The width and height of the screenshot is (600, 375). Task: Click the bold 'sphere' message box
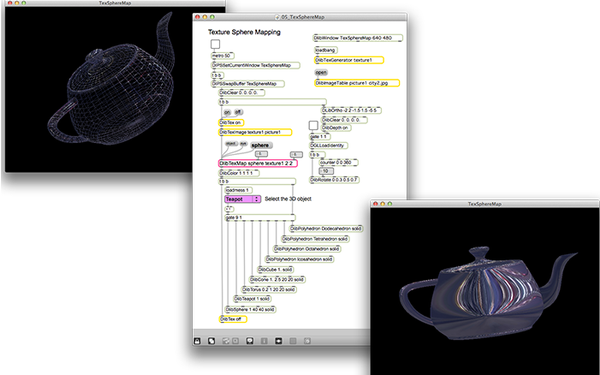(x=261, y=145)
